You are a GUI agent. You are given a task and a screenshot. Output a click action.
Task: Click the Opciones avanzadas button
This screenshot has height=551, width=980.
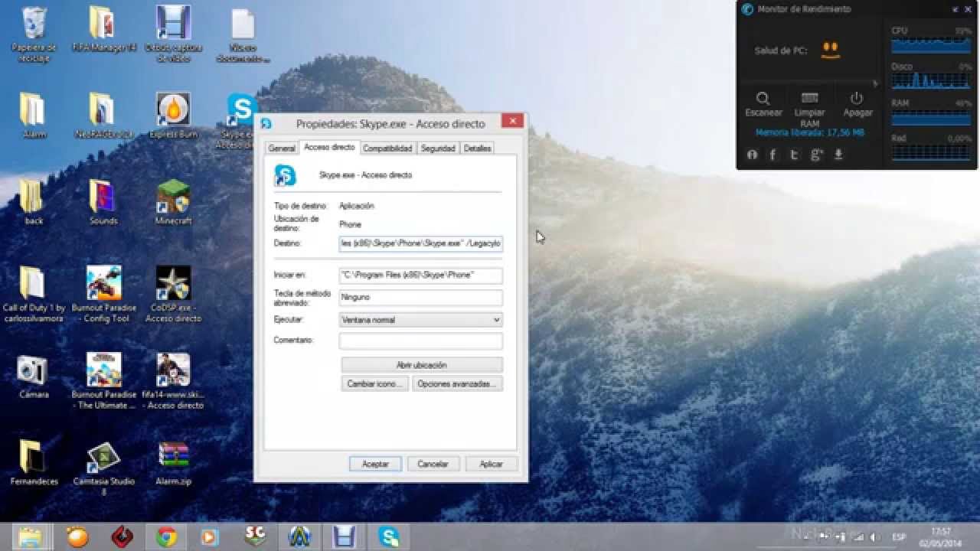457,383
